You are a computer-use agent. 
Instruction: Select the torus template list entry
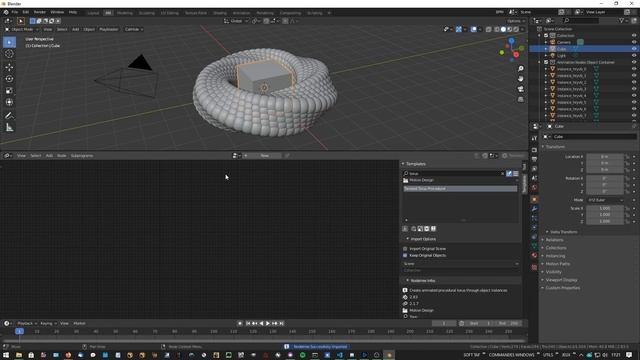(460, 189)
